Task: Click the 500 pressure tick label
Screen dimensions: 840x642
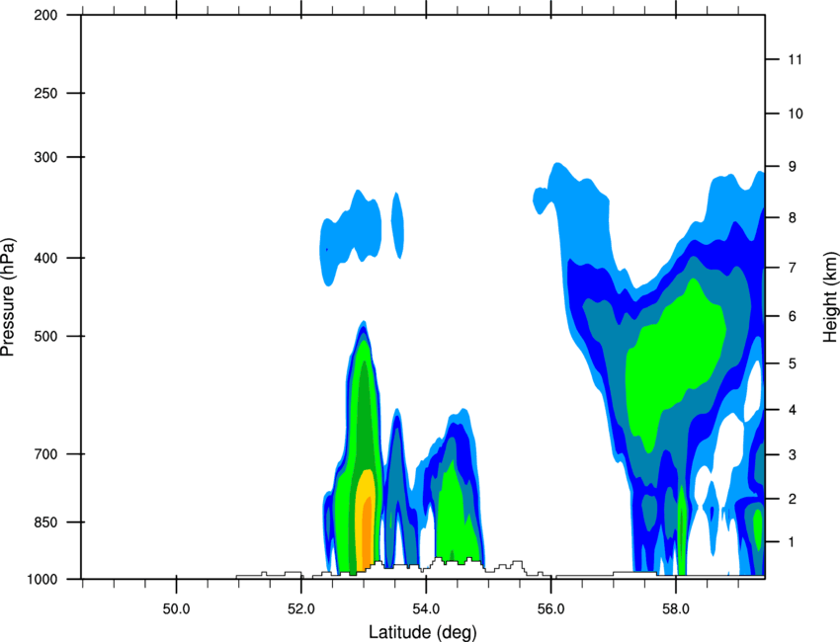Action: point(45,336)
